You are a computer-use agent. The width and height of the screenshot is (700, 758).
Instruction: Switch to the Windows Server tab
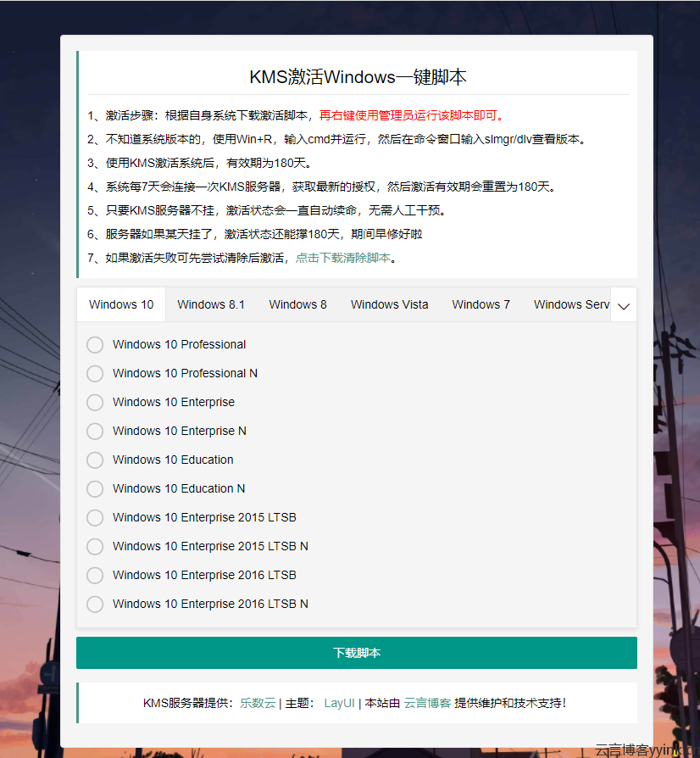pos(570,304)
